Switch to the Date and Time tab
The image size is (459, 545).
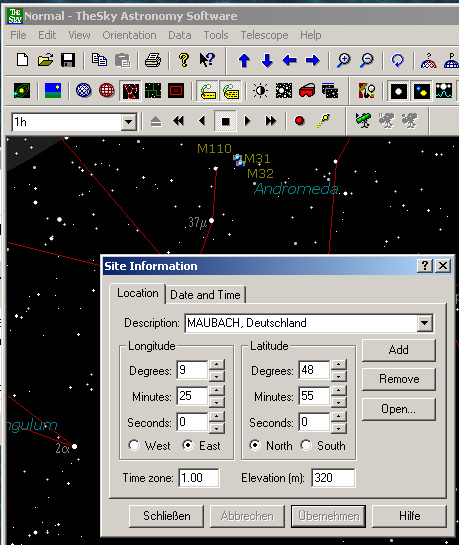(x=205, y=295)
